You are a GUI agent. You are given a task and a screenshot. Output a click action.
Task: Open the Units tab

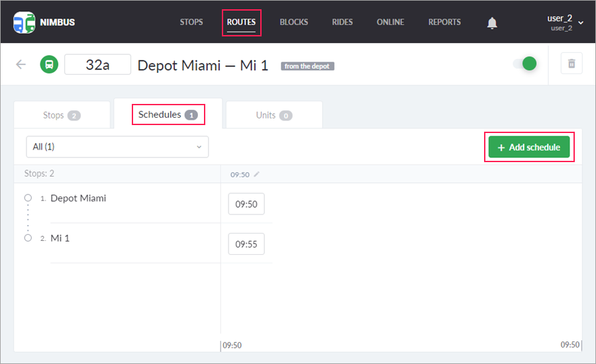(274, 114)
